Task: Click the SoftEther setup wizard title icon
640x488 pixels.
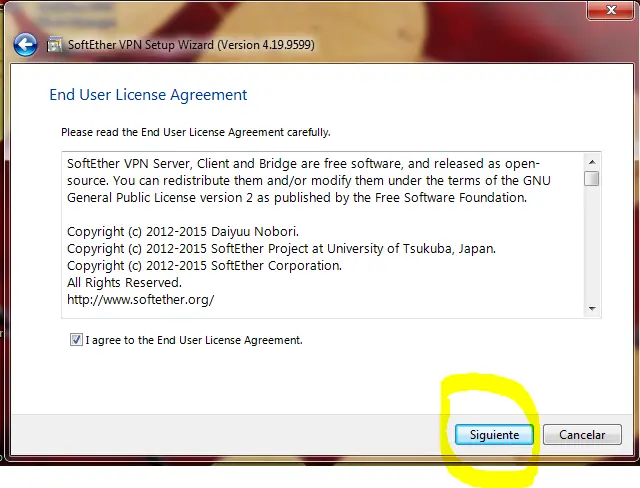Action: 54,44
